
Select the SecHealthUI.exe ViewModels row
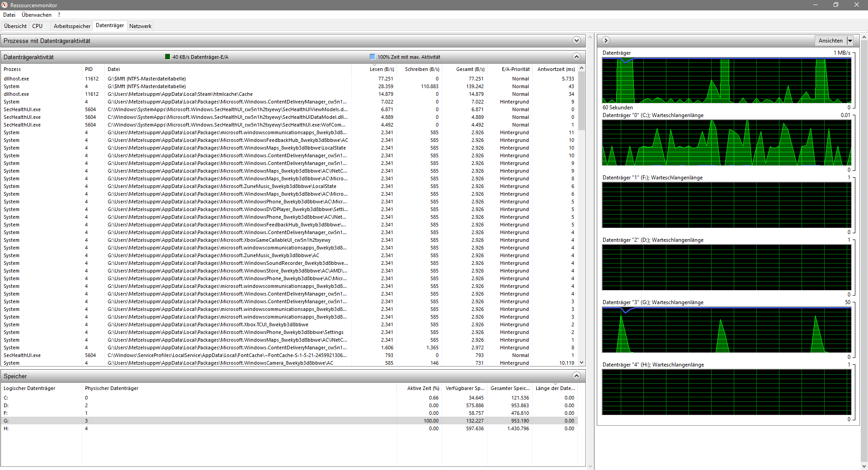289,109
